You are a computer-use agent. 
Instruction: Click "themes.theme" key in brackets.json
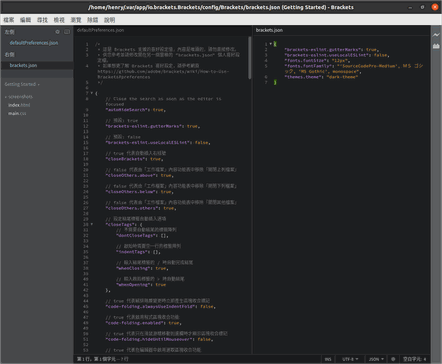click(303, 77)
